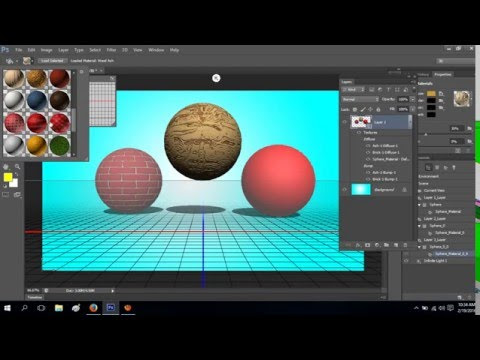480x360 pixels.
Task: Open Normal blending mode dropdown
Action: click(x=360, y=99)
